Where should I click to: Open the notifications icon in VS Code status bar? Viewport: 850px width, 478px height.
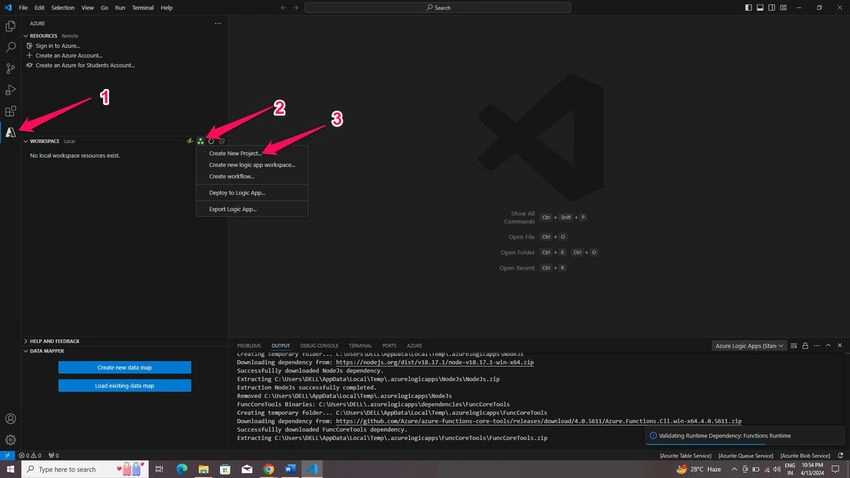(x=840, y=455)
